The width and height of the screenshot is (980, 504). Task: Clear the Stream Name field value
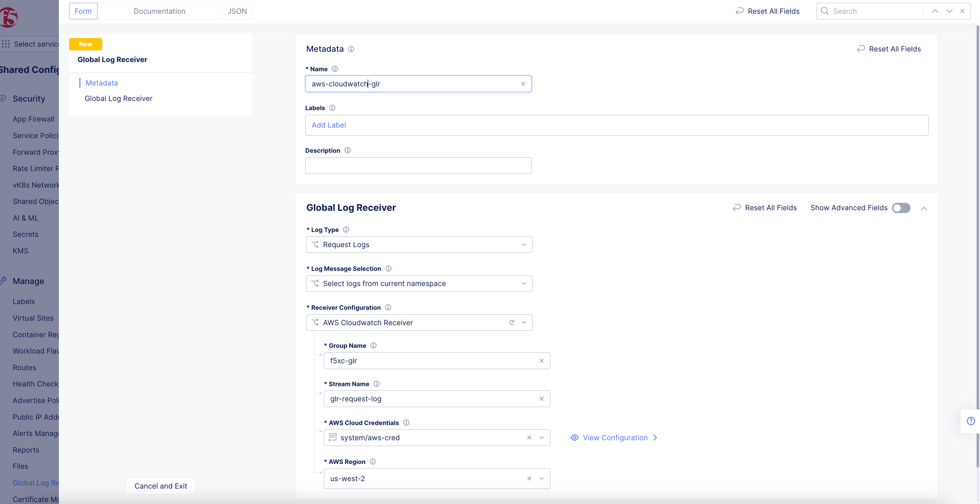coord(541,398)
